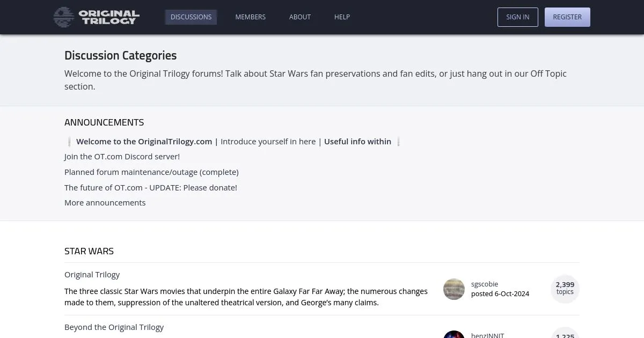
Task: Open the Original Trilogy forum category
Action: click(92, 275)
